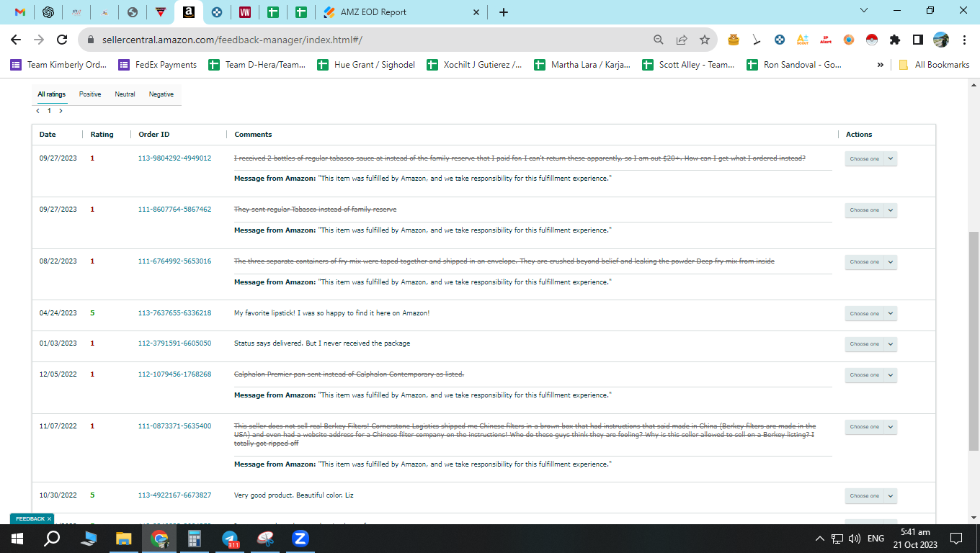The image size is (980, 553).
Task: Open Choose one dropdown for the never-received package row
Action: click(x=870, y=344)
